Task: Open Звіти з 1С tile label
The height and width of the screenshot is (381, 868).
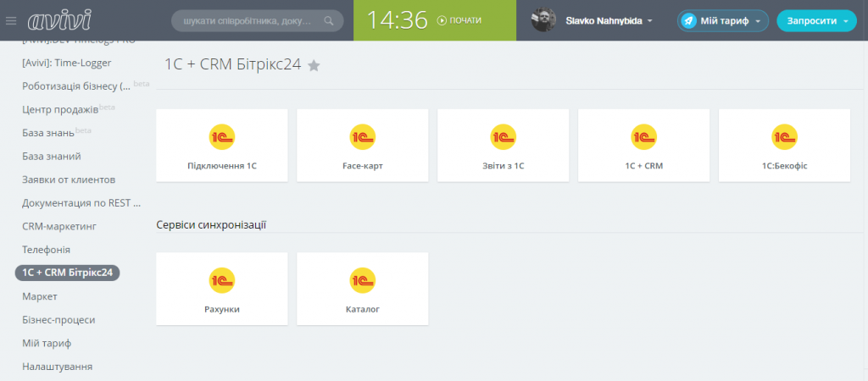Action: 504,166
